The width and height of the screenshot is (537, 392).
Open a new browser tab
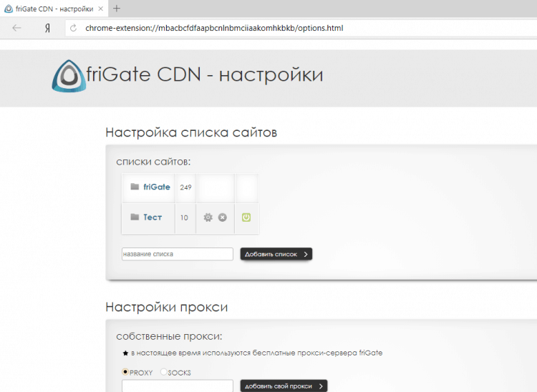pos(117,9)
